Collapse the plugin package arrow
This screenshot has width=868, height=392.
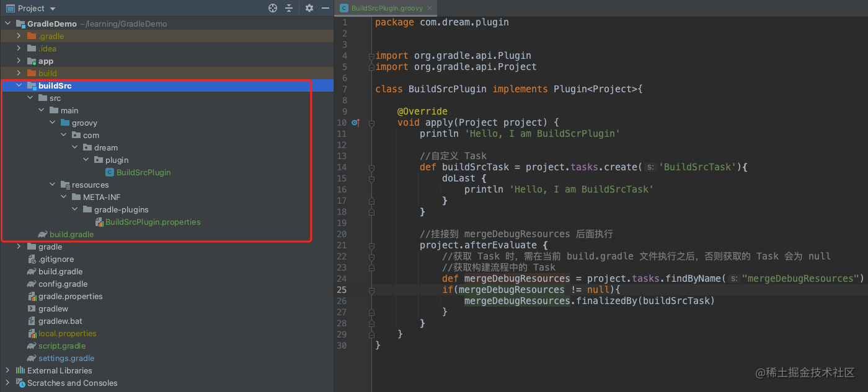click(86, 160)
